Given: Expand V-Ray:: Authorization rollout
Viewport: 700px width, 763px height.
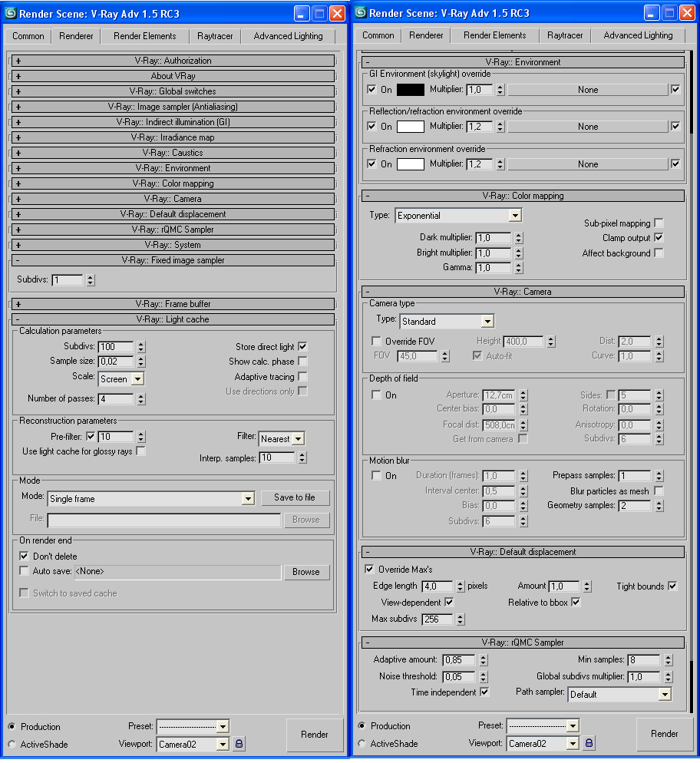Looking at the screenshot, I should tap(173, 61).
